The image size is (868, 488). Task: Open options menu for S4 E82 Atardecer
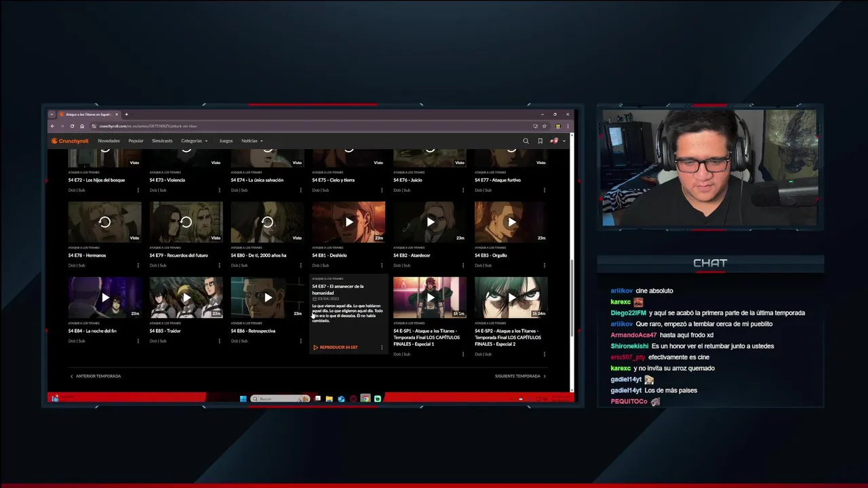tap(463, 266)
